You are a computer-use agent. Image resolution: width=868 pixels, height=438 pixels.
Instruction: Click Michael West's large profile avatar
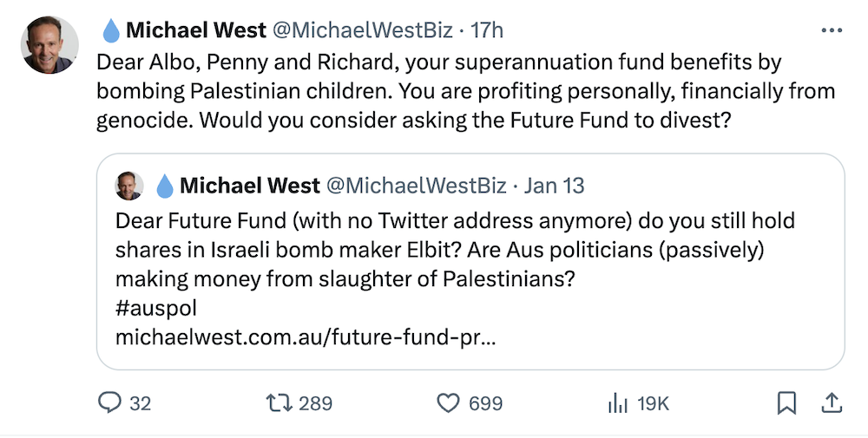tap(50, 45)
